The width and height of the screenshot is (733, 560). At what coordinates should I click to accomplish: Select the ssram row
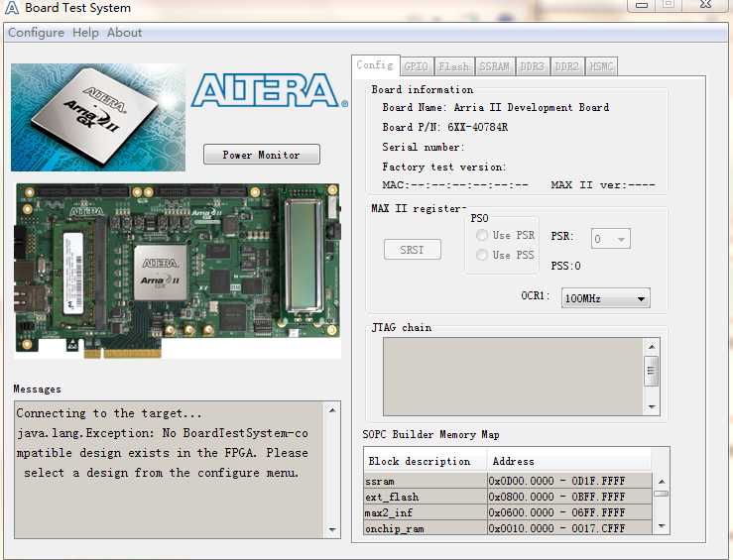coord(508,481)
